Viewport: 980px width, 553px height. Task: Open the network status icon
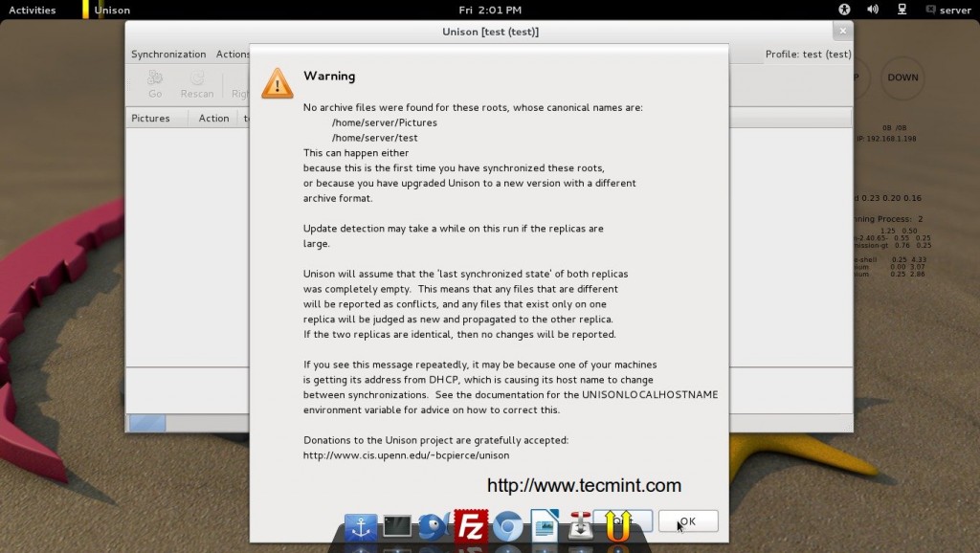(x=902, y=10)
